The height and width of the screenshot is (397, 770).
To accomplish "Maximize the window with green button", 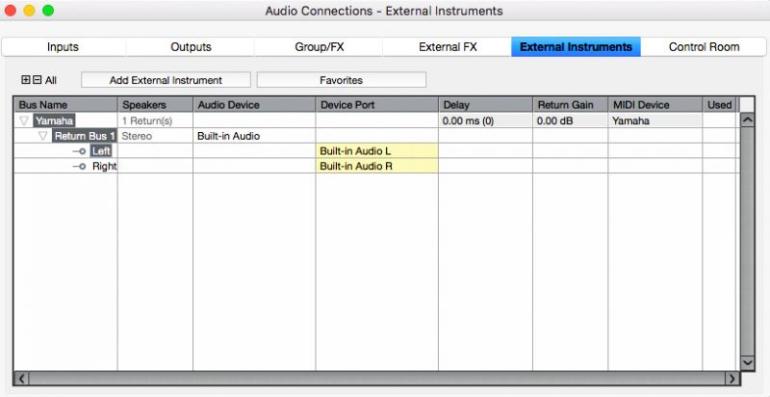I will (48, 10).
